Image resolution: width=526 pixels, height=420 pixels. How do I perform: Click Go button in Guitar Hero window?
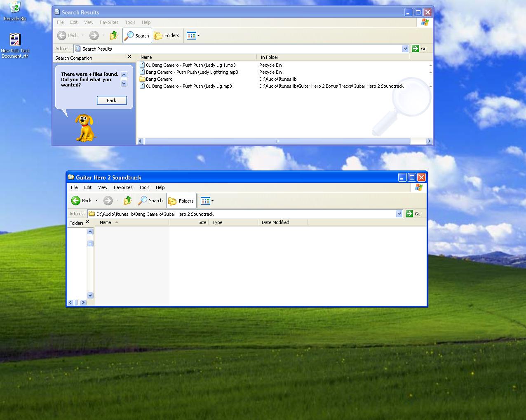pyautogui.click(x=413, y=214)
